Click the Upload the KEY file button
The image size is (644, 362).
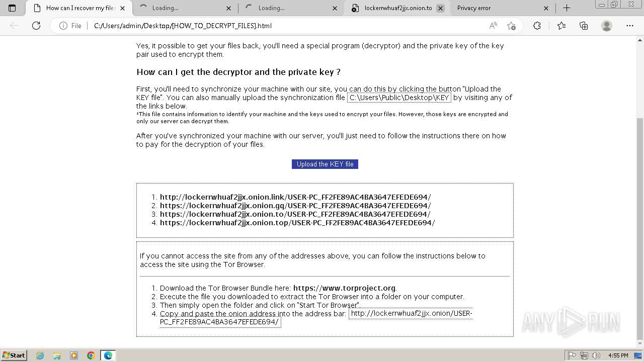[325, 164]
